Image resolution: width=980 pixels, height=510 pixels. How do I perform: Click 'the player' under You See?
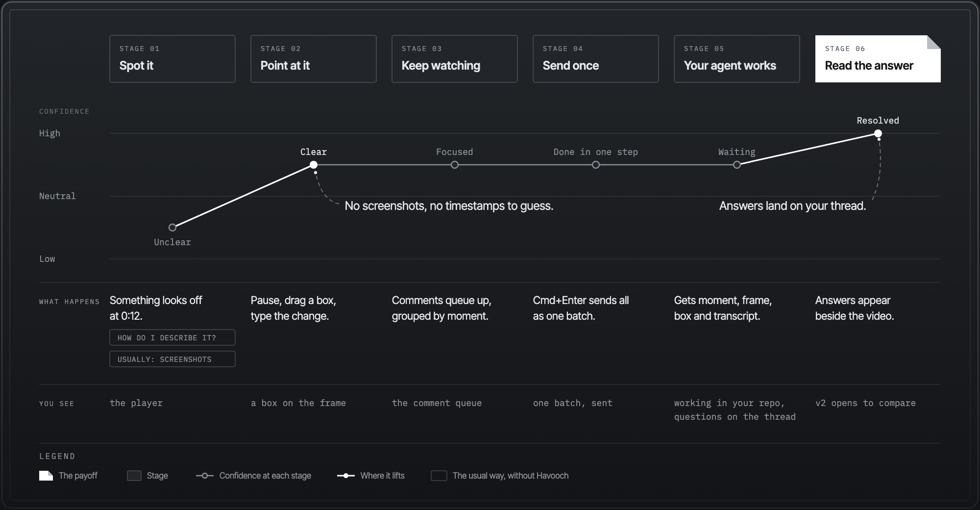[136, 403]
